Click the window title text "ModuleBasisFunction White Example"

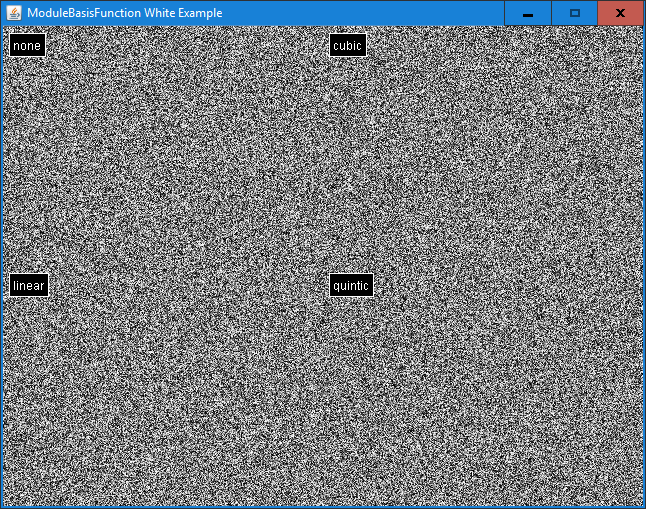click(x=125, y=13)
